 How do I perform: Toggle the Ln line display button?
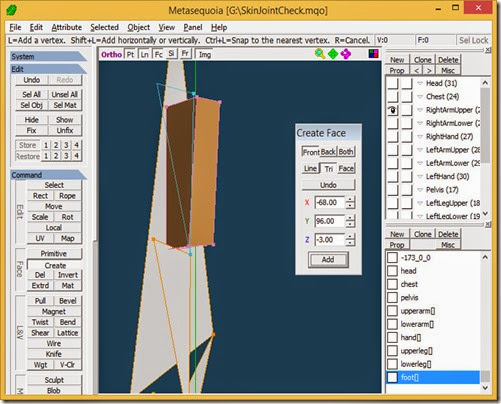[144, 54]
